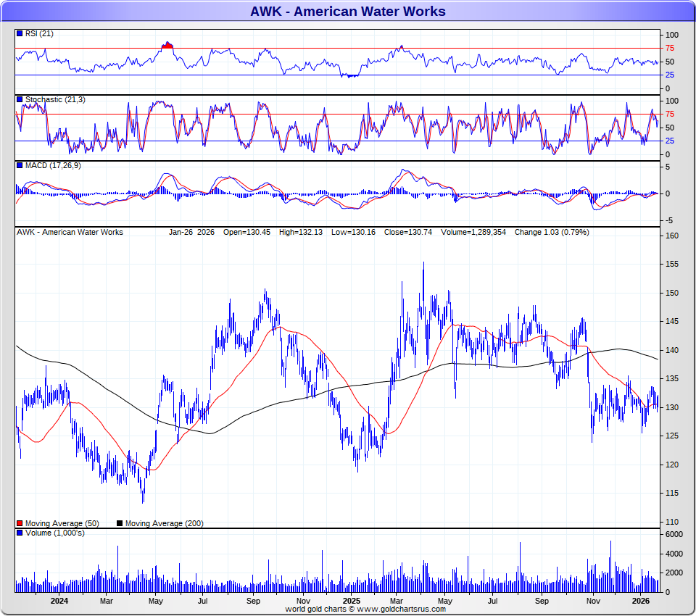This screenshot has height=616, width=696.
Task: Click the Moving Average (50) legend text
Action: [x=62, y=523]
